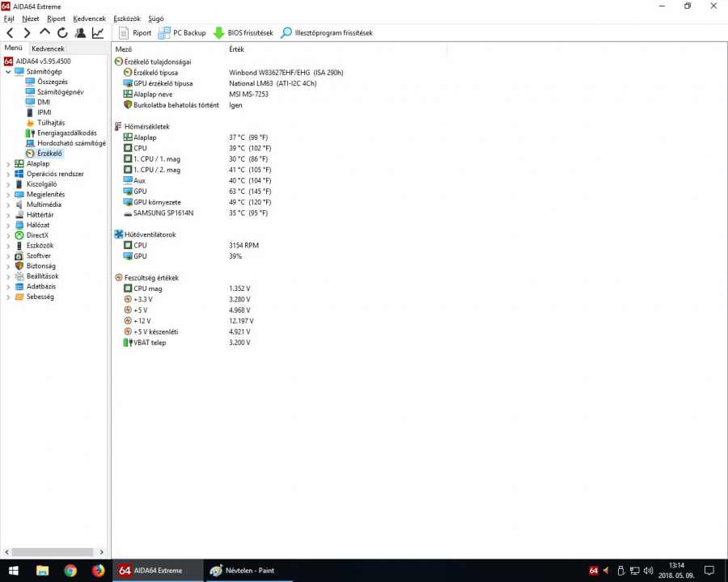Launch Firefox from the taskbar

98,571
